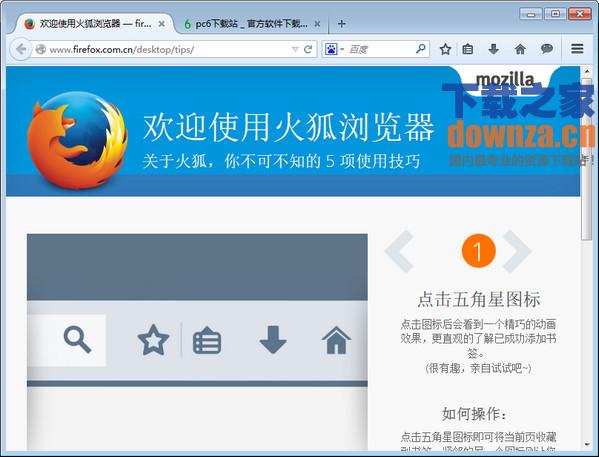Click the home icon in the illustration

point(336,340)
